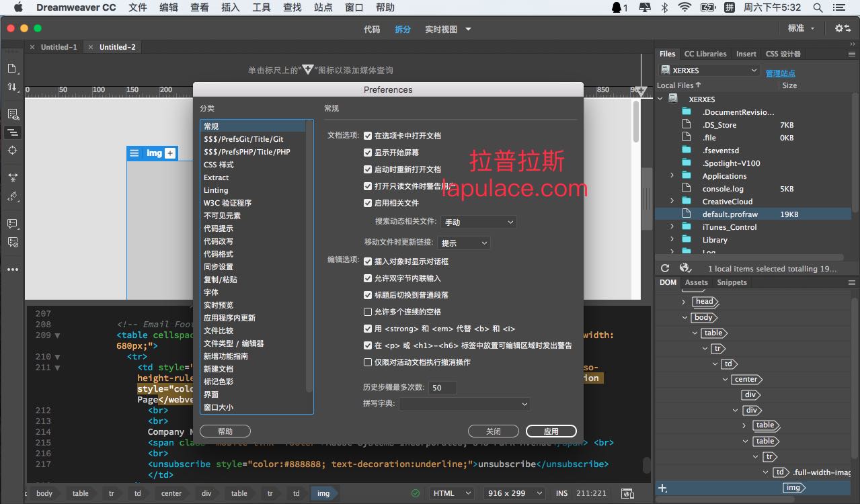860x504 pixels.
Task: Click the double-arrow asterisk toolbar icon
Action: [12, 178]
